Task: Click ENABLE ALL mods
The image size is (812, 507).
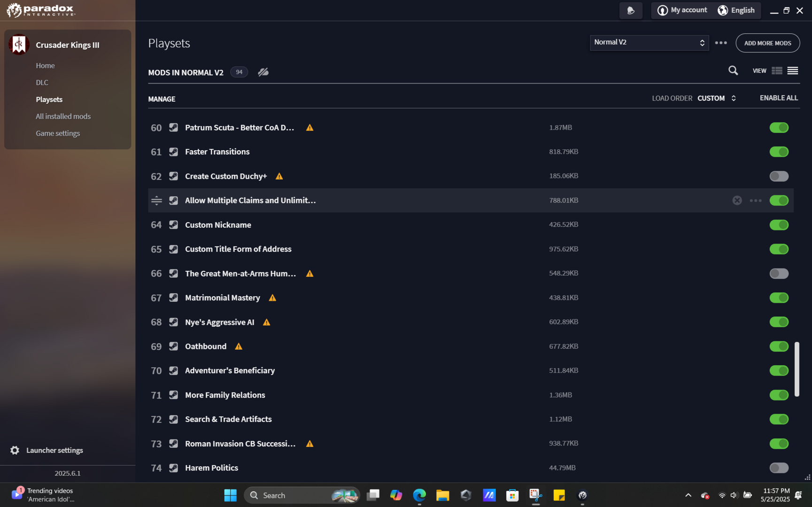Action: click(779, 98)
